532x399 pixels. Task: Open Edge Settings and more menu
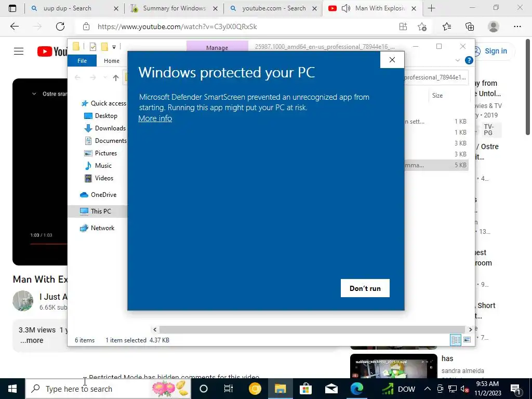pos(517,26)
